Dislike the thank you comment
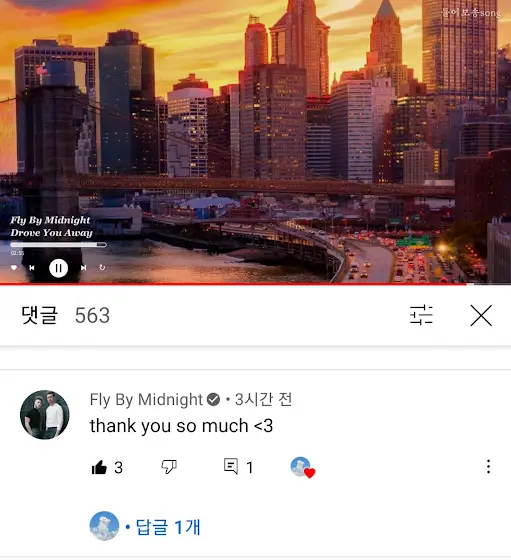511x560 pixels. (169, 467)
